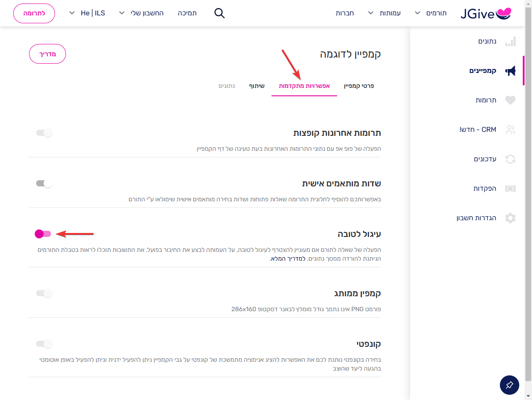The height and width of the screenshot is (400, 532).
Task: Click the קמפיין ממותג title
Action: coord(357,293)
